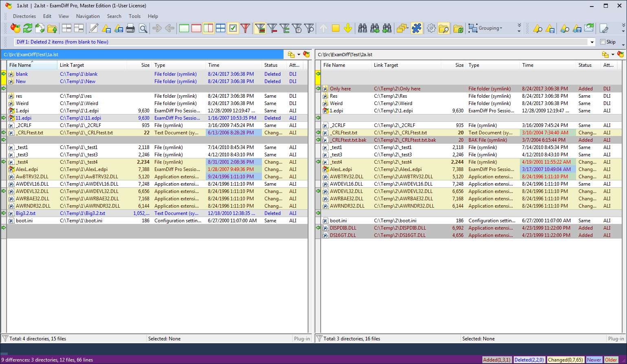The height and width of the screenshot is (364, 627).
Task: Click the Added color legend swatch
Action: coord(497,360)
